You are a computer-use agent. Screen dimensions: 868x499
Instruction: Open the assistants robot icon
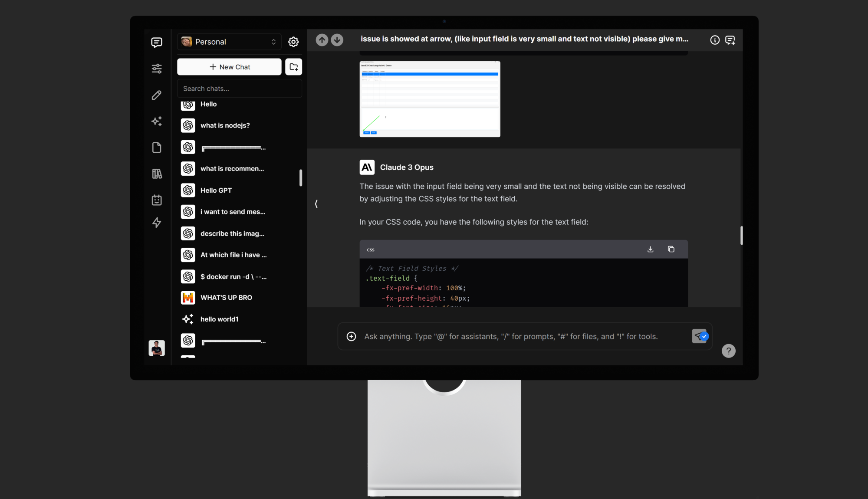pyautogui.click(x=157, y=200)
